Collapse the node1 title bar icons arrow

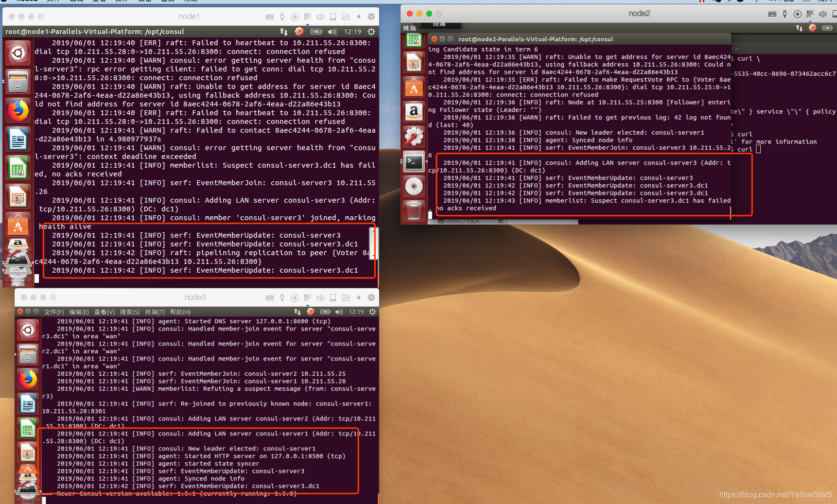tap(358, 17)
